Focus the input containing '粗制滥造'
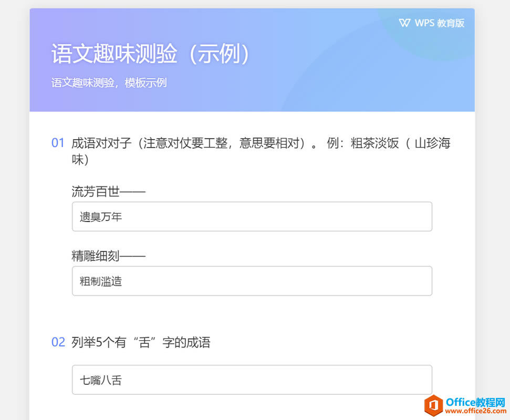Screen dimensions: 510x420 pyautogui.click(x=252, y=281)
